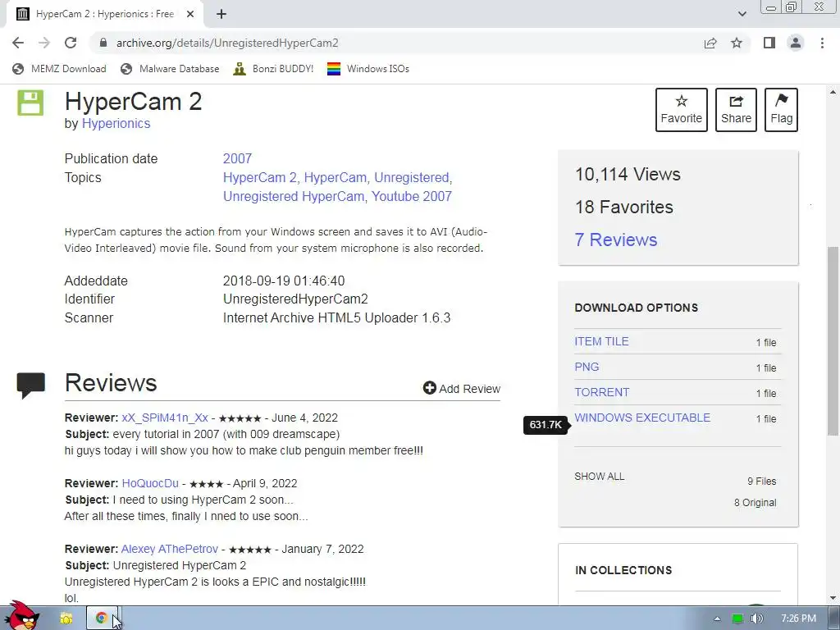The height and width of the screenshot is (630, 840).
Task: Click the address bar URL
Action: click(x=227, y=43)
